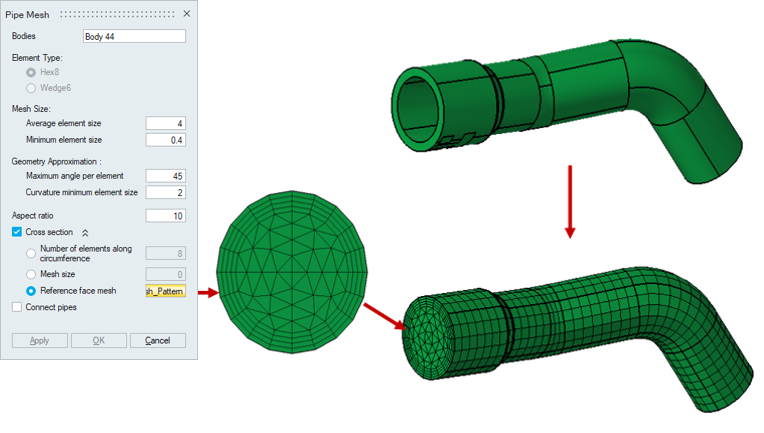Click the 'Element Type:' label
This screenshot has height=433, width=764.
(37, 57)
